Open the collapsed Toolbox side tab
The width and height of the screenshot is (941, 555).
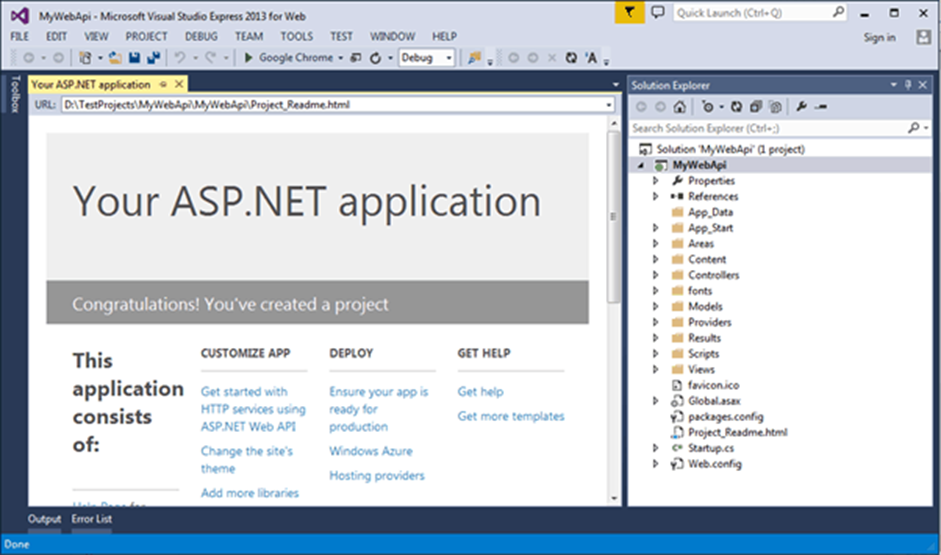14,93
